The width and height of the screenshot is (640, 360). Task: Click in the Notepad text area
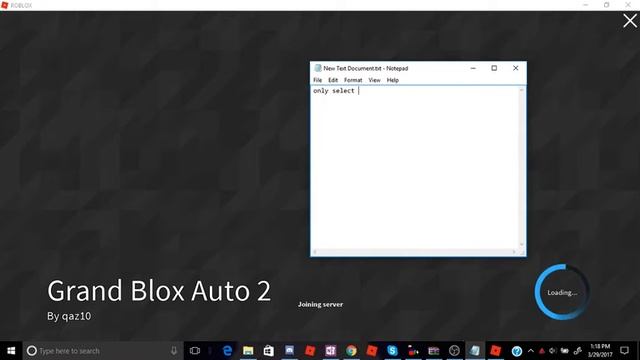[x=415, y=167]
